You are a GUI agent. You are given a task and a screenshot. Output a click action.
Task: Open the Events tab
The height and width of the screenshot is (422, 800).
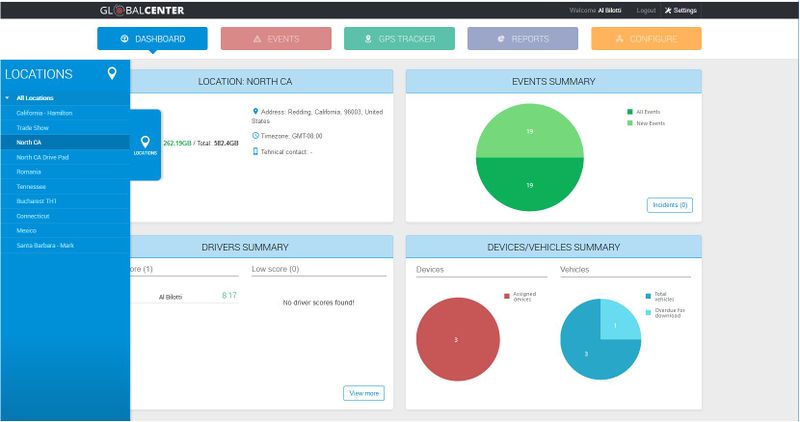pyautogui.click(x=276, y=39)
